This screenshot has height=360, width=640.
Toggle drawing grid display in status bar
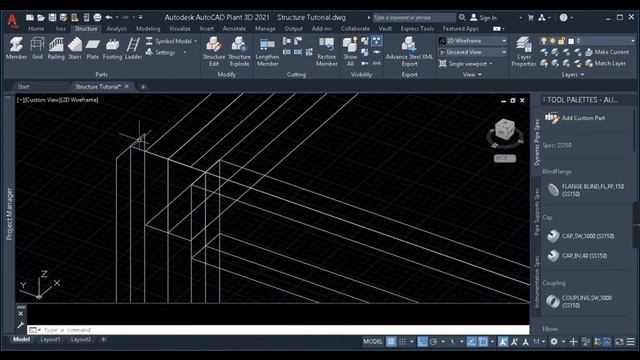click(391, 342)
